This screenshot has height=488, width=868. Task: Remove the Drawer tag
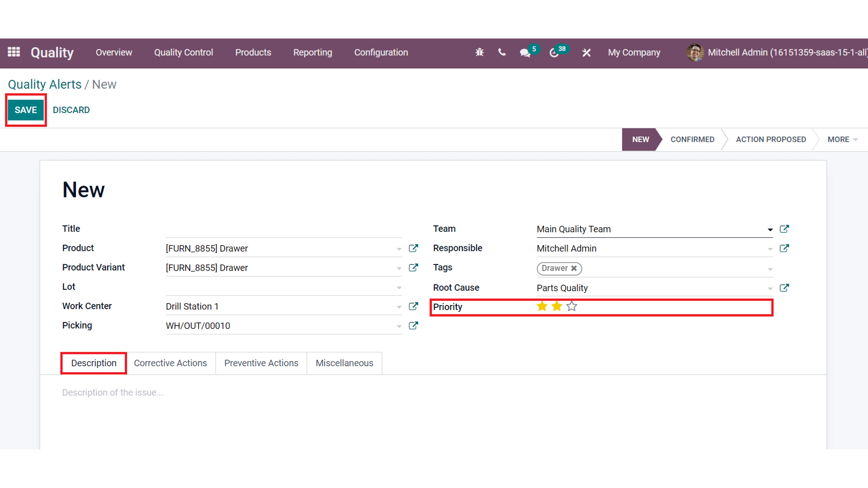[x=574, y=268]
